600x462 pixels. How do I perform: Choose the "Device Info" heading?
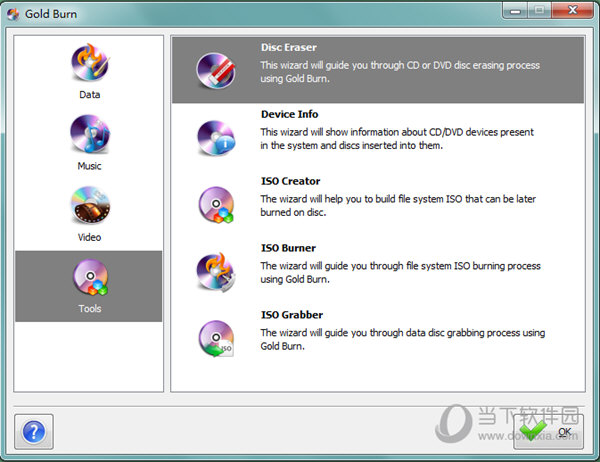[x=289, y=114]
